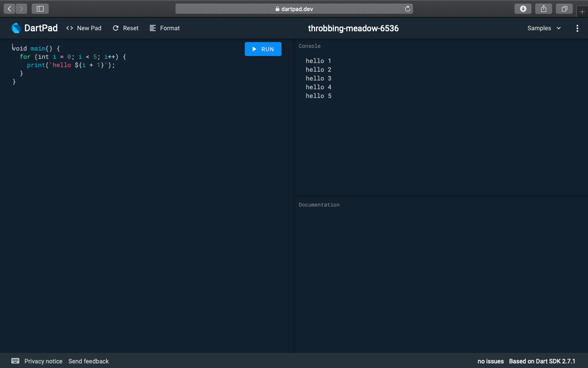Viewport: 588px width, 368px height.
Task: Go forward with Safari forward arrow
Action: 21,9
